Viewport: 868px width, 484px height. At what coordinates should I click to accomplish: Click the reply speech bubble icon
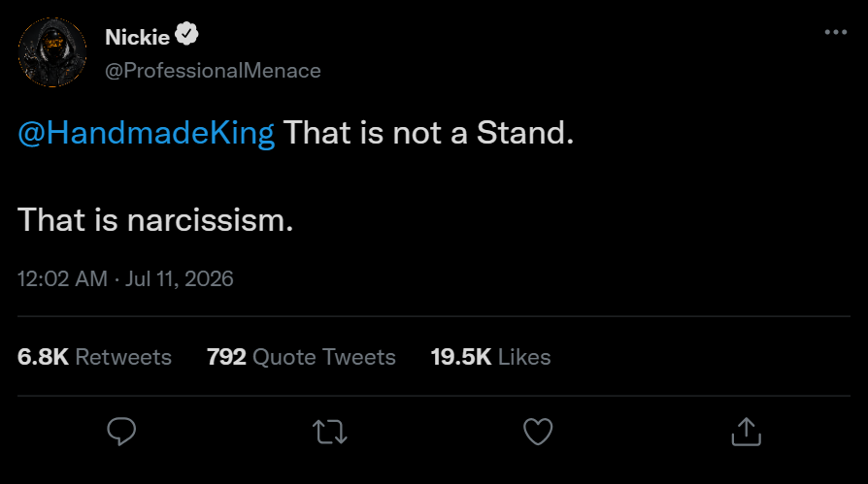point(121,432)
